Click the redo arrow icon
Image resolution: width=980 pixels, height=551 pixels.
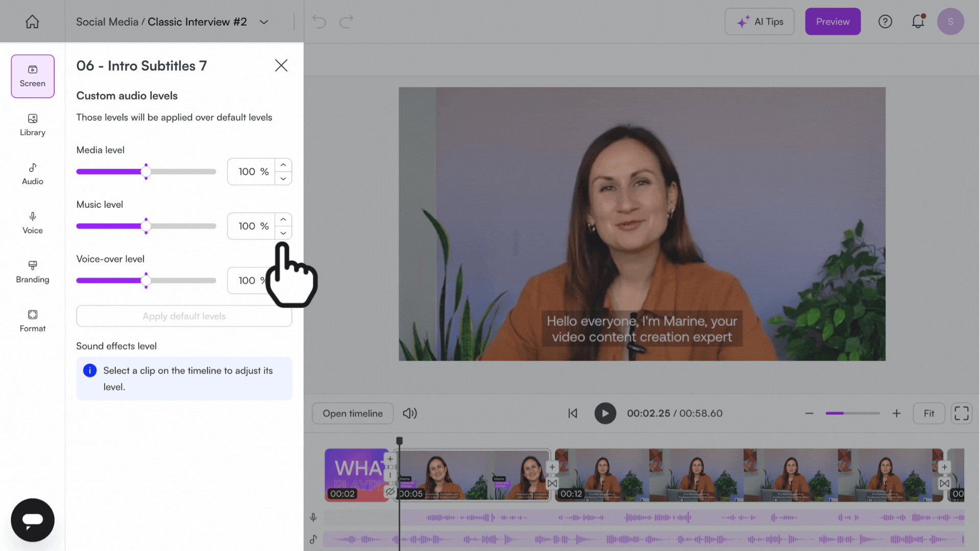point(347,21)
